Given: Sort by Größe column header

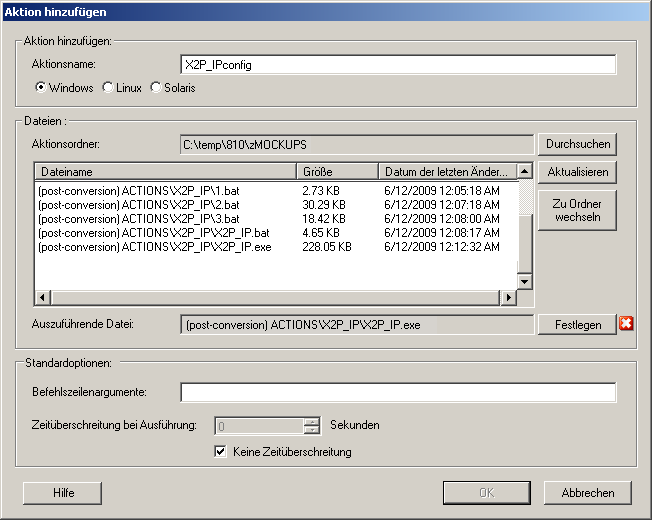Looking at the screenshot, I should tap(337, 172).
